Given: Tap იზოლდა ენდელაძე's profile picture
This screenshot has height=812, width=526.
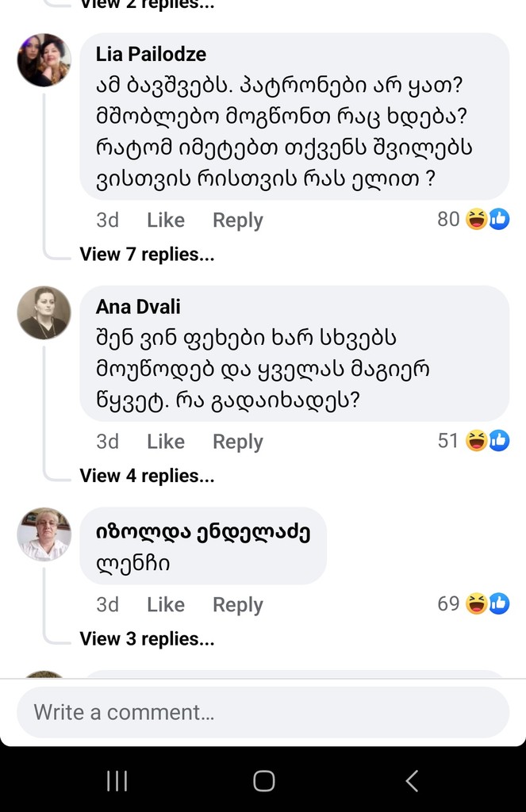Looking at the screenshot, I should [x=44, y=534].
